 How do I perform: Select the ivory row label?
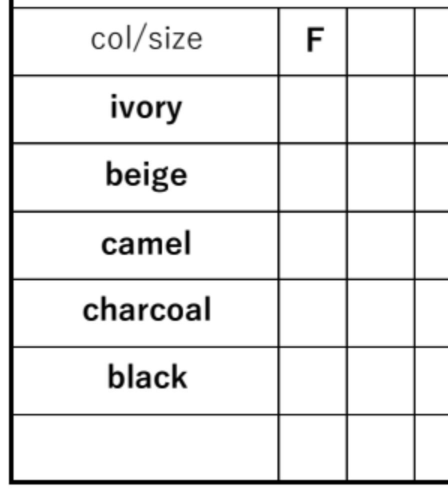click(145, 109)
